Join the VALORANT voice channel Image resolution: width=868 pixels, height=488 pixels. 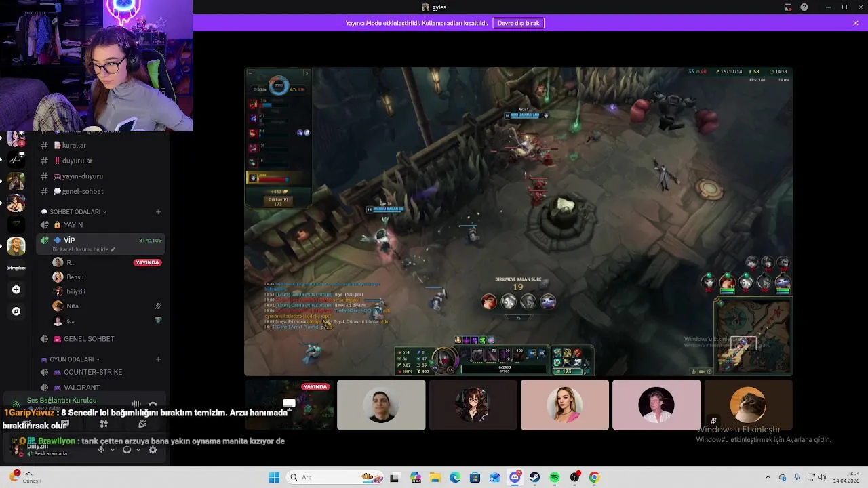(x=102, y=388)
